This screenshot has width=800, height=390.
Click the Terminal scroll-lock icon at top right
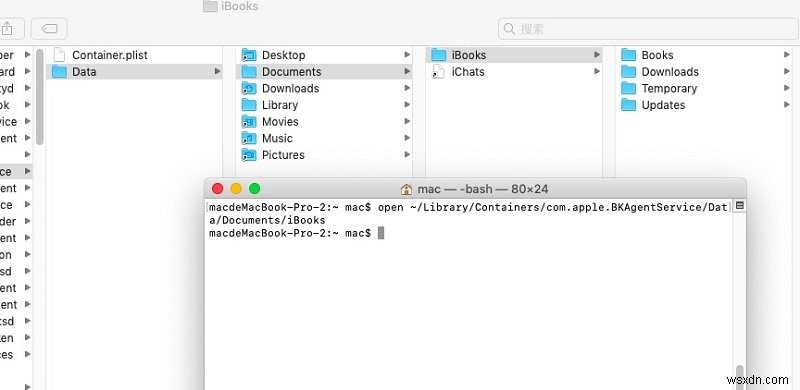click(x=740, y=206)
